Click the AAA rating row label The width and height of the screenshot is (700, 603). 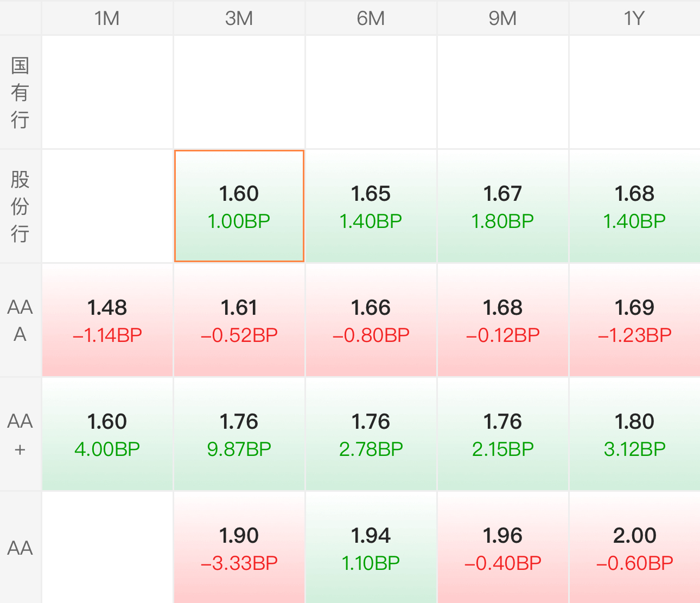pos(20,320)
